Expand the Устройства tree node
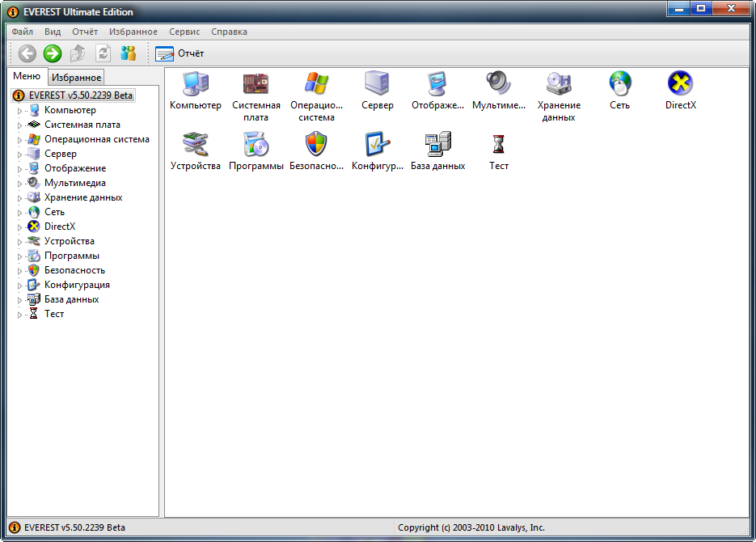 [19, 242]
